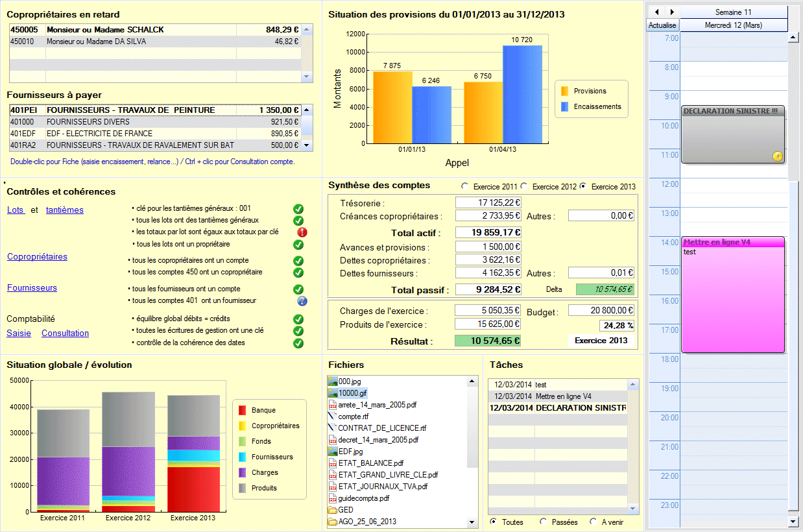
Task: Click the Semaine 11 header
Action: point(734,12)
